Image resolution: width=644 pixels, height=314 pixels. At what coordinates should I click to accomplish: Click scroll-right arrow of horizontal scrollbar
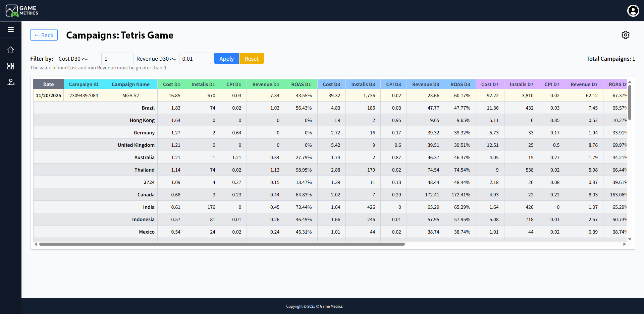[x=625, y=244]
